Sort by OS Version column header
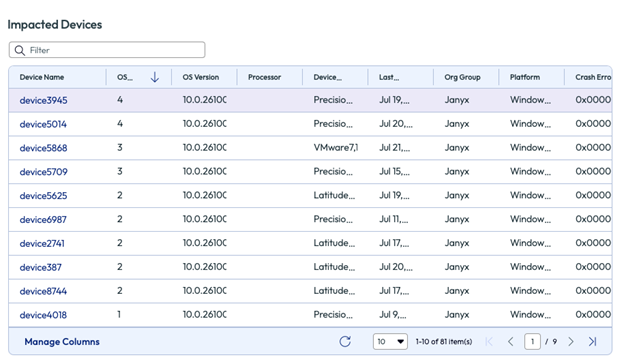Viewport: 624px width, 364px height. pos(201,77)
